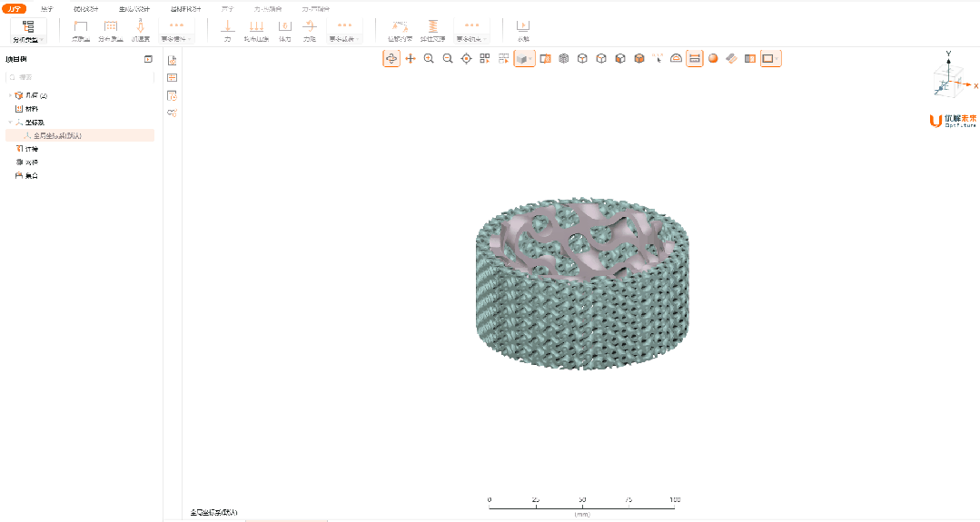The width and height of the screenshot is (980, 522).
Task: Click the document gear icon in the side strip
Action: pyautogui.click(x=172, y=61)
